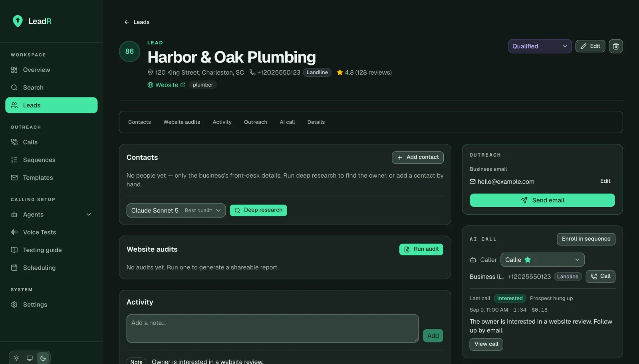Click the Landline badge in the AI call panel
This screenshot has height=364, width=639.
(568, 277)
